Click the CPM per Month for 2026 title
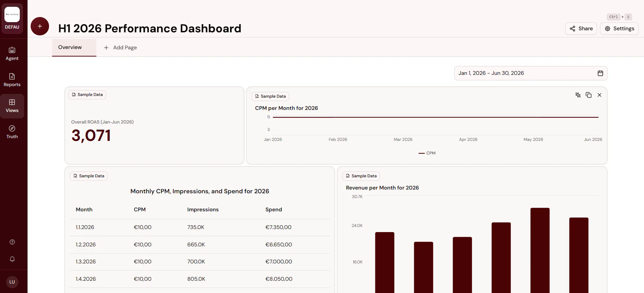 tap(286, 108)
